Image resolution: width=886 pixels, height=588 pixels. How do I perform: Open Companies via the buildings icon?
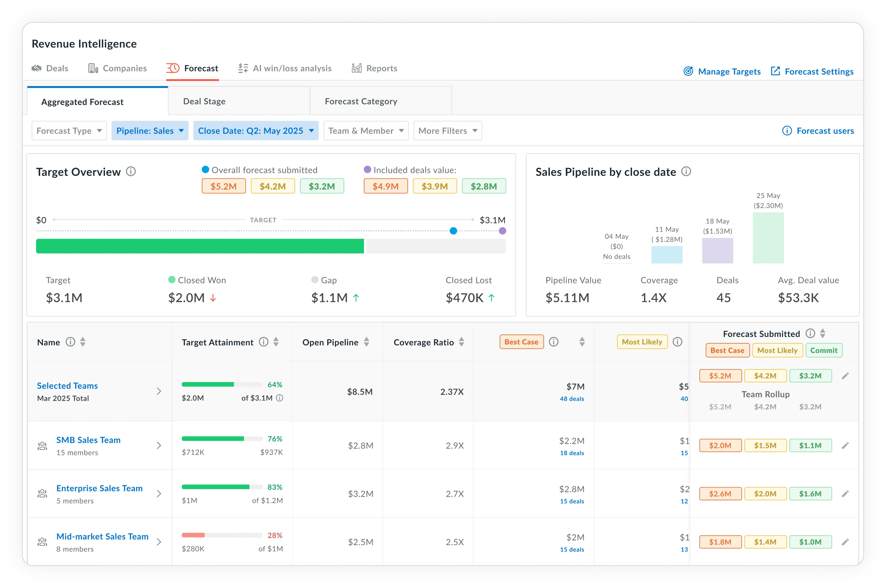92,68
